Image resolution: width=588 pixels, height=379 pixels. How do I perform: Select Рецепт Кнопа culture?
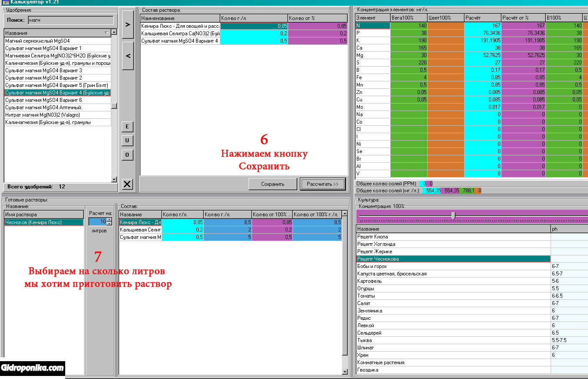pos(453,237)
